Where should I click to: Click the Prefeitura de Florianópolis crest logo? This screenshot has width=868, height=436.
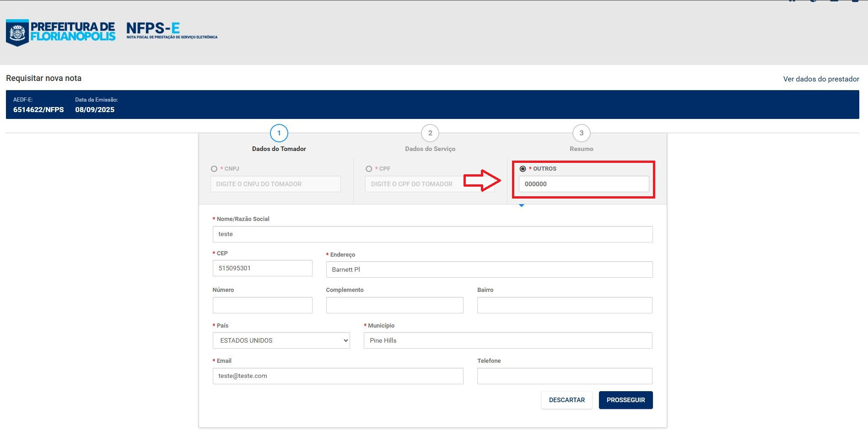click(17, 32)
